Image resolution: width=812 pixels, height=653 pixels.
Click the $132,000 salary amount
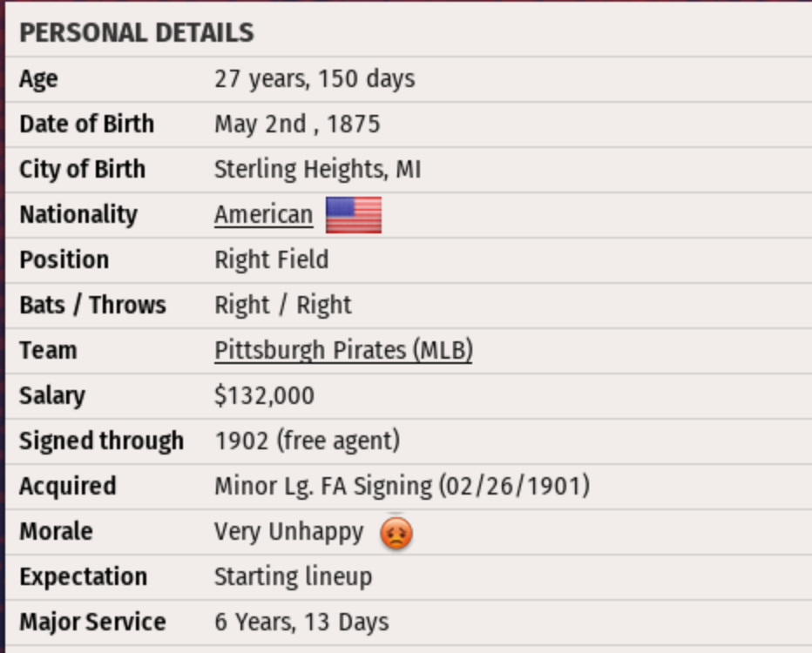pos(264,395)
